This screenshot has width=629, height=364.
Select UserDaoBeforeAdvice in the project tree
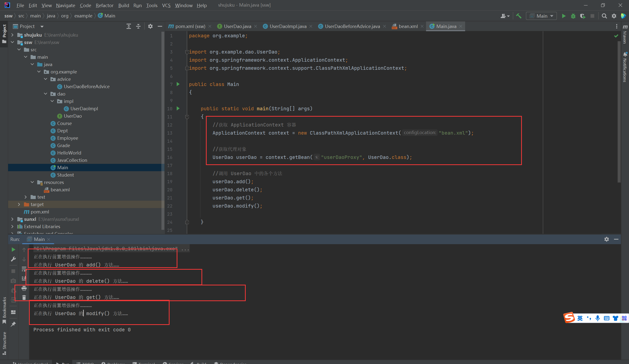point(86,86)
